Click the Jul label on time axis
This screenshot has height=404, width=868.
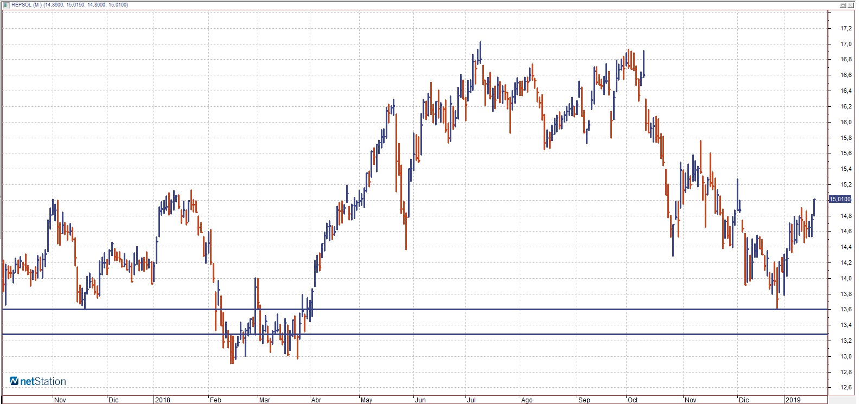pyautogui.click(x=471, y=400)
